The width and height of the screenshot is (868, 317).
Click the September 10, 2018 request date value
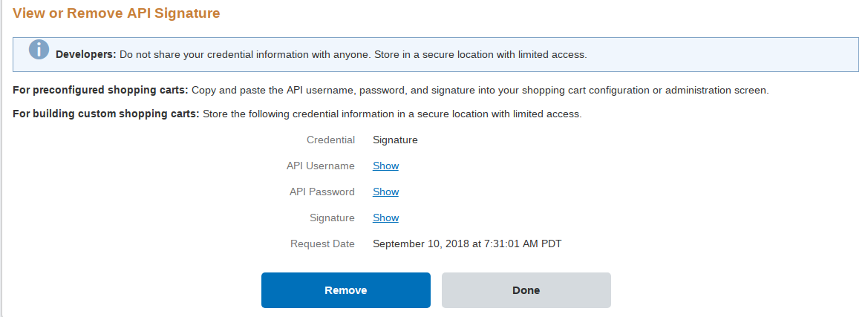[x=471, y=244]
